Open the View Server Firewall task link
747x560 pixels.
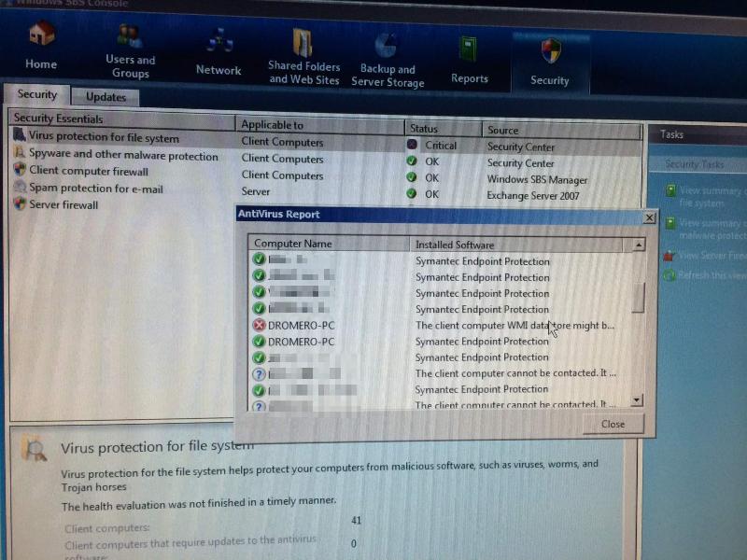coord(712,256)
